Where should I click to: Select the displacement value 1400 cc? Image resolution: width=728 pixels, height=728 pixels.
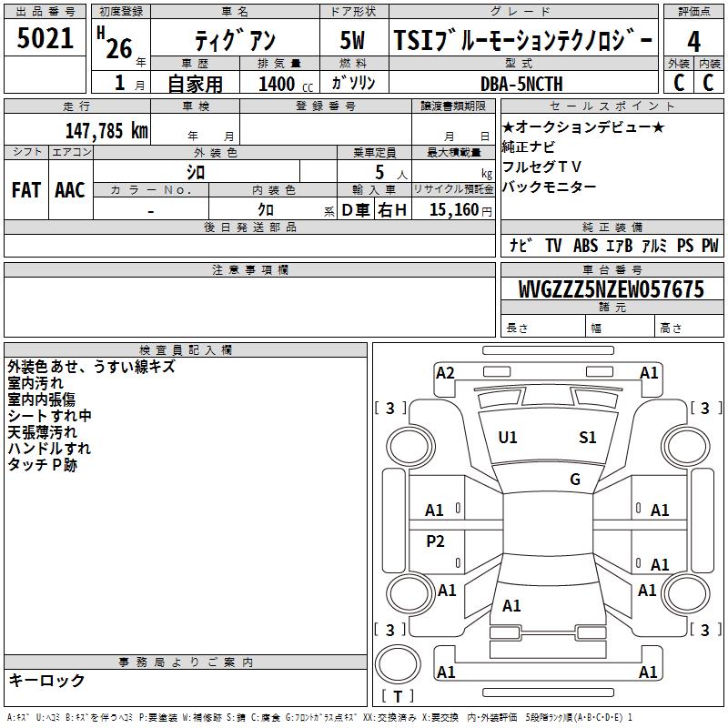pos(286,84)
